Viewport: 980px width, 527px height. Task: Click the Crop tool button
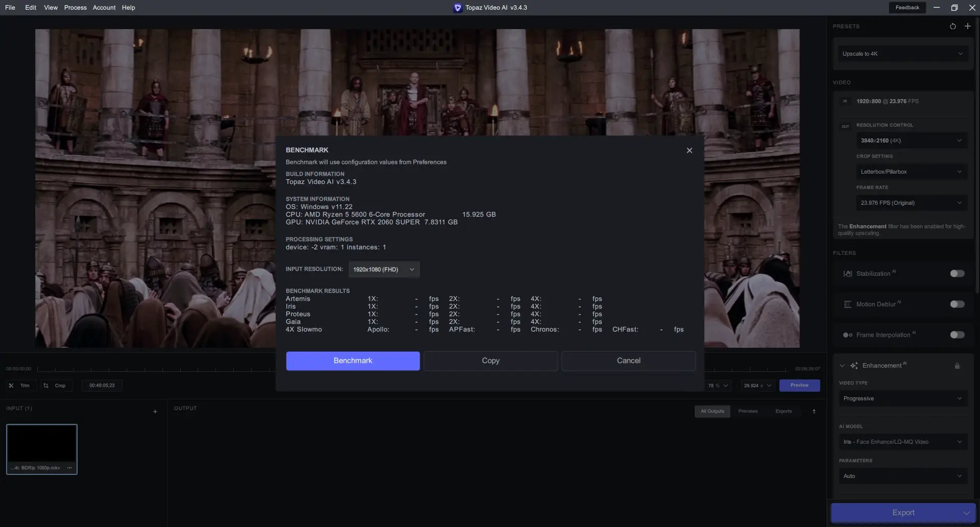pyautogui.click(x=56, y=386)
